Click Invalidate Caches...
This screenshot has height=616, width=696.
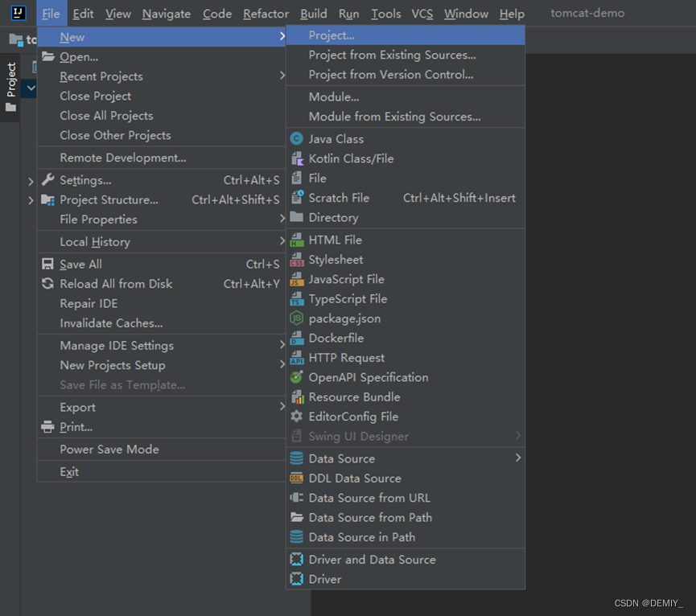tap(162, 322)
